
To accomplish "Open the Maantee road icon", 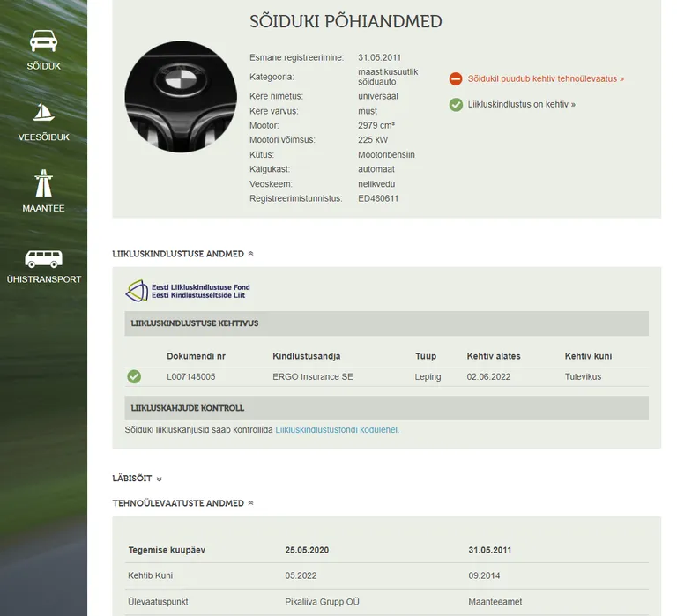I will click(x=43, y=183).
